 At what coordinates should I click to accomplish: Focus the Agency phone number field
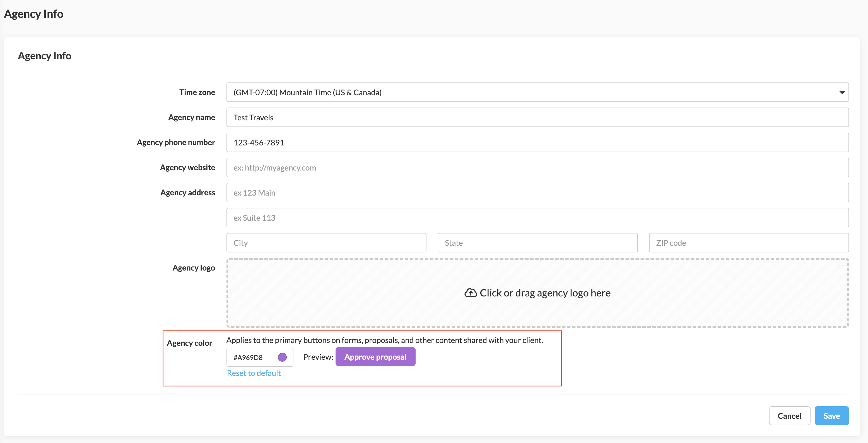[x=537, y=142]
